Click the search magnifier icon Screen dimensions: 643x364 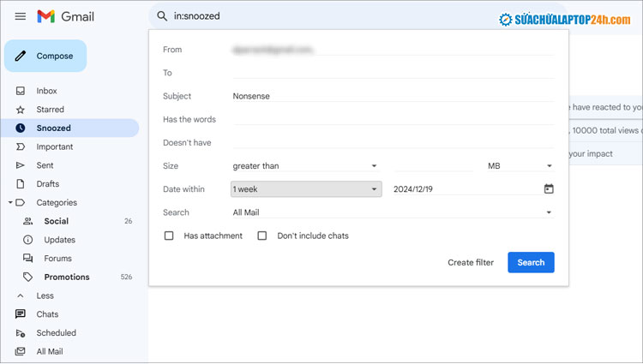pyautogui.click(x=162, y=16)
